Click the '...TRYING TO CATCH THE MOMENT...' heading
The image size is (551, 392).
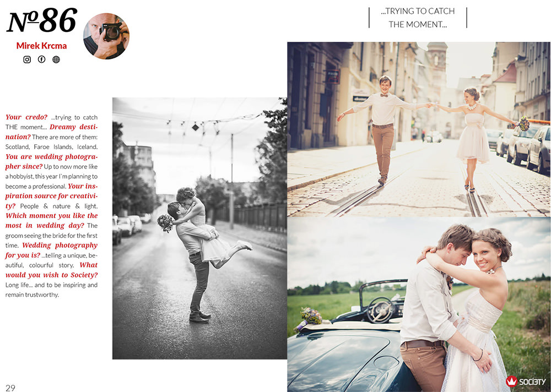pyautogui.click(x=418, y=18)
